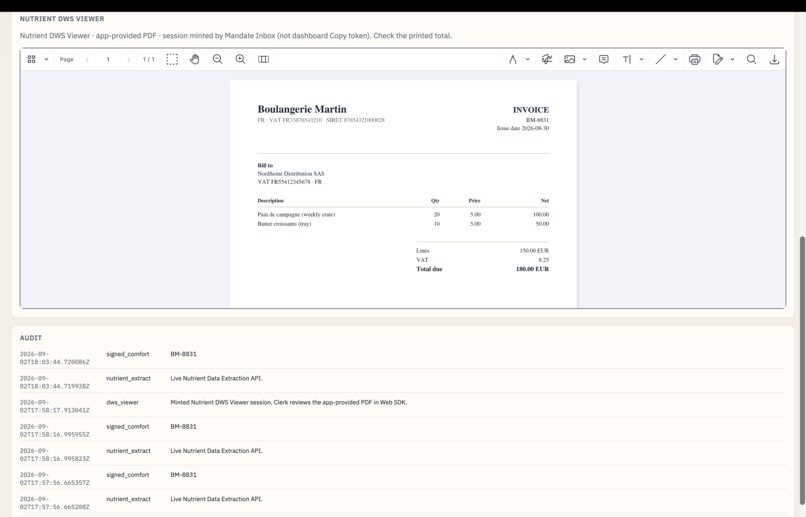Image resolution: width=806 pixels, height=517 pixels.
Task: Click the 'INVOICE' title on the page
Action: click(530, 109)
